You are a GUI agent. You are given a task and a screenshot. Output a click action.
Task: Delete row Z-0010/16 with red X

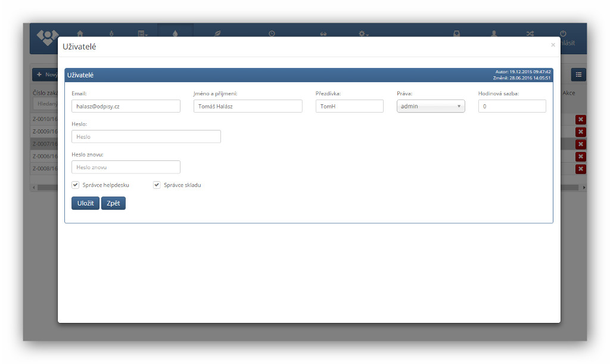click(x=581, y=119)
